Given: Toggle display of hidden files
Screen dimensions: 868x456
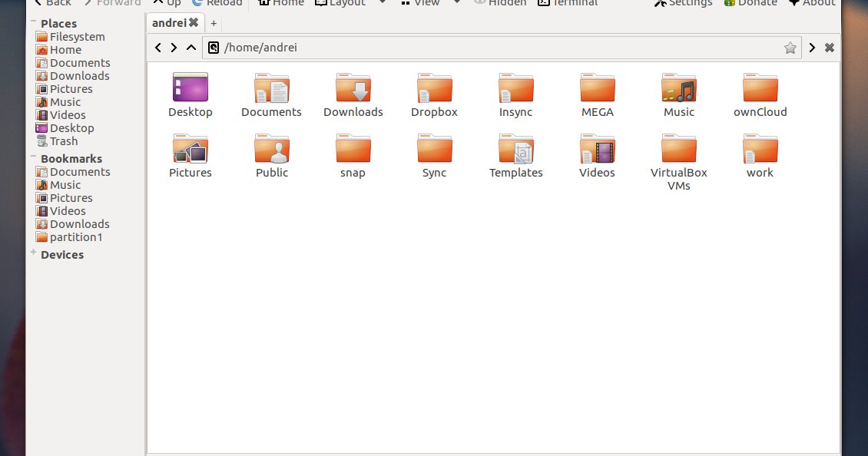Looking at the screenshot, I should click(500, 3).
